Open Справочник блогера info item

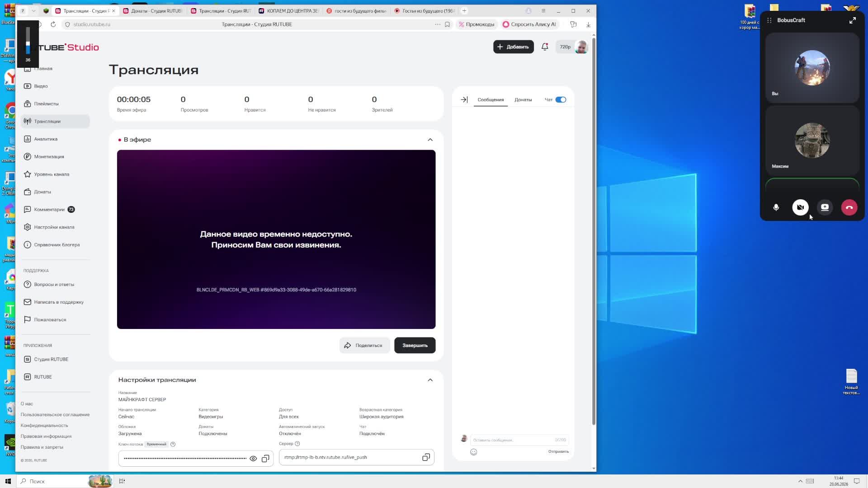55,245
